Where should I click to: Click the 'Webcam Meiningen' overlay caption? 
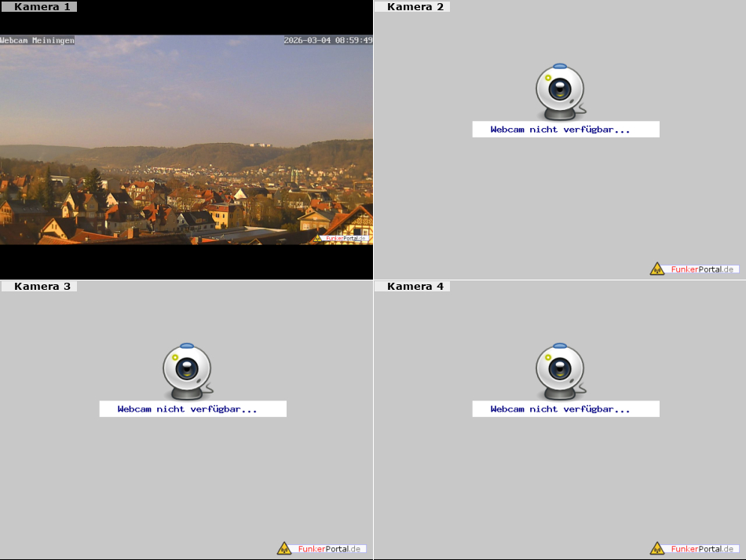click(38, 40)
